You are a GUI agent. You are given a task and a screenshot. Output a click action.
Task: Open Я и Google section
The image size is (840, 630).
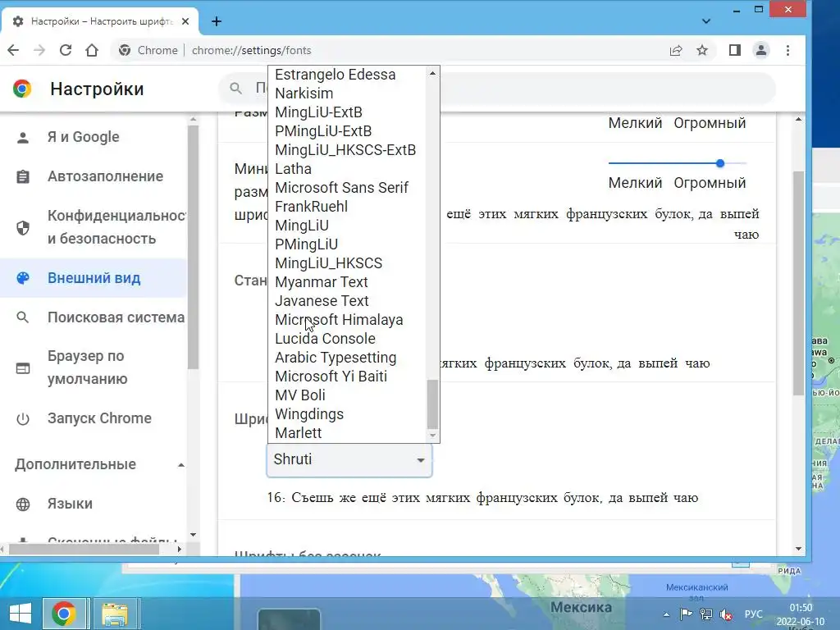(94, 137)
